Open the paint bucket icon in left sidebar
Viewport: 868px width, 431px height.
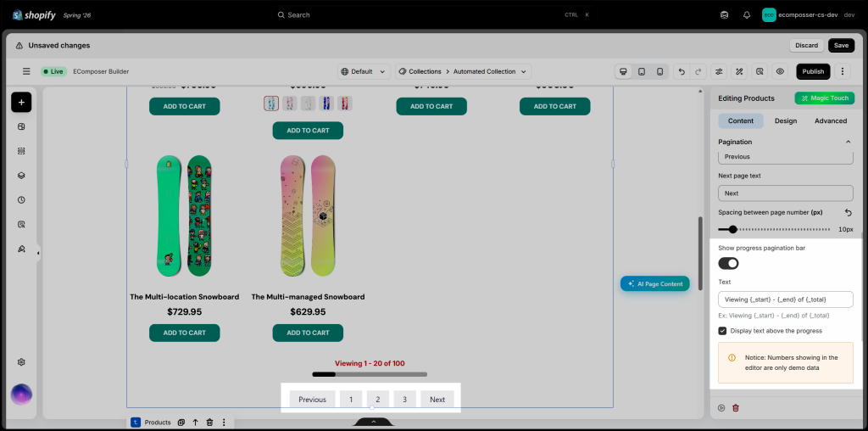21,249
